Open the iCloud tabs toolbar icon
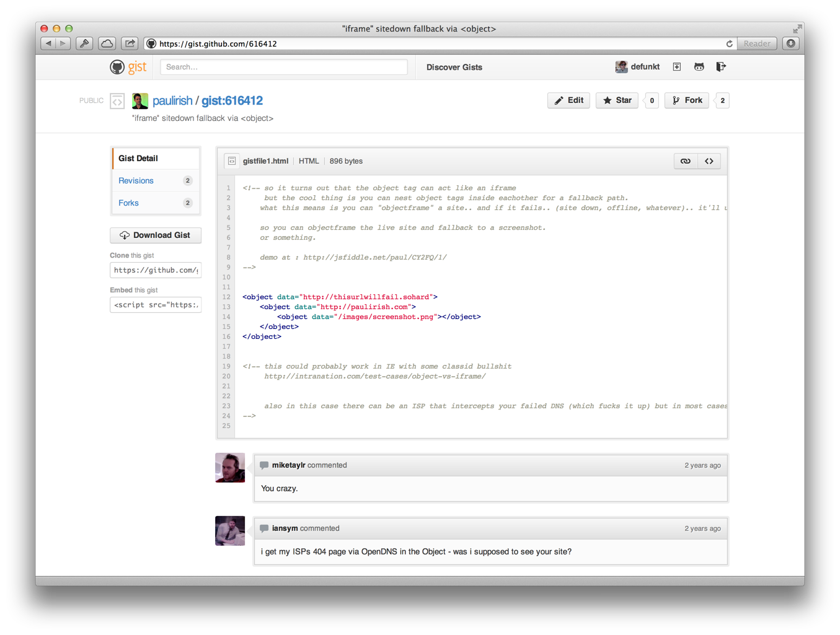 pos(107,43)
